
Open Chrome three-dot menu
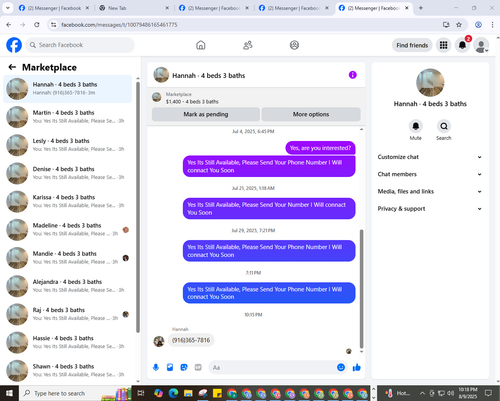tap(492, 25)
